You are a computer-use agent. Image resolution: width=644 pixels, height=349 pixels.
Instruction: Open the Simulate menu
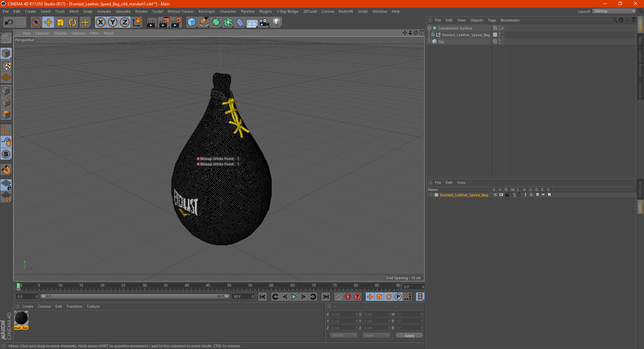pyautogui.click(x=123, y=11)
